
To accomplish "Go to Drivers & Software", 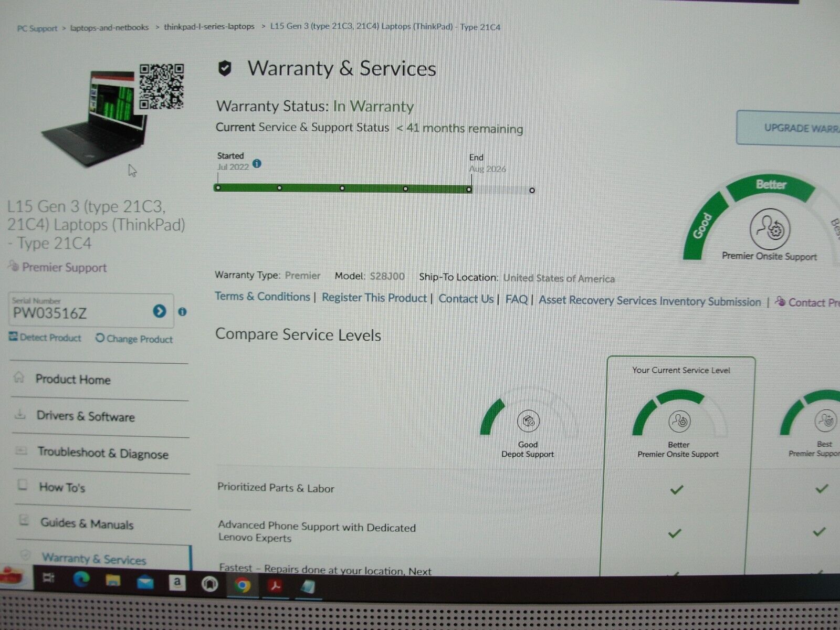I will coord(86,416).
